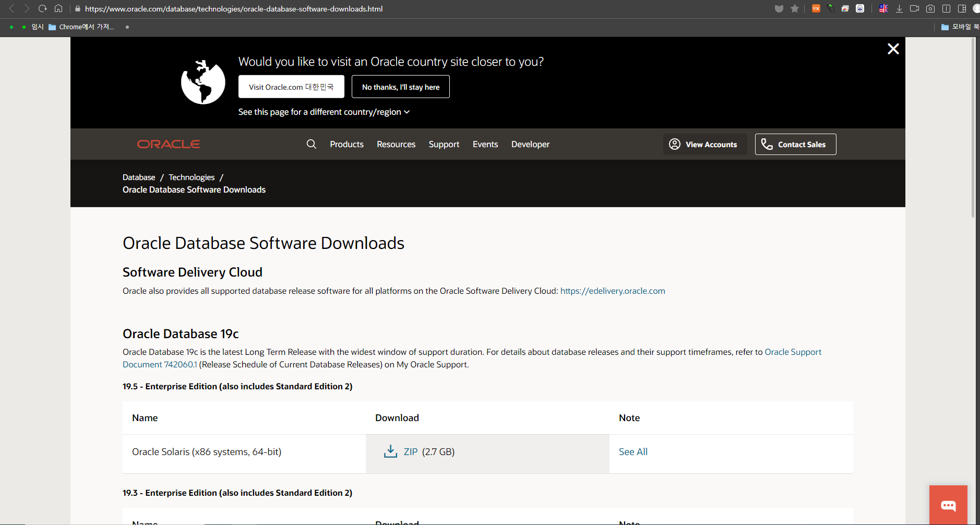This screenshot has height=525, width=980.
Task: Click Visit Oracle.com 대한민국 button
Action: click(x=291, y=87)
